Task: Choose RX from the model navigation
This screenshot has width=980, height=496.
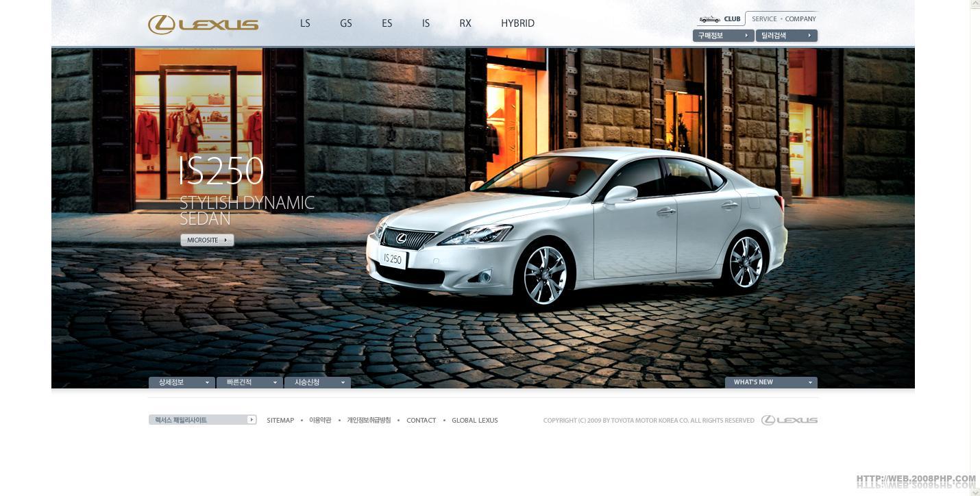Action: pyautogui.click(x=465, y=23)
